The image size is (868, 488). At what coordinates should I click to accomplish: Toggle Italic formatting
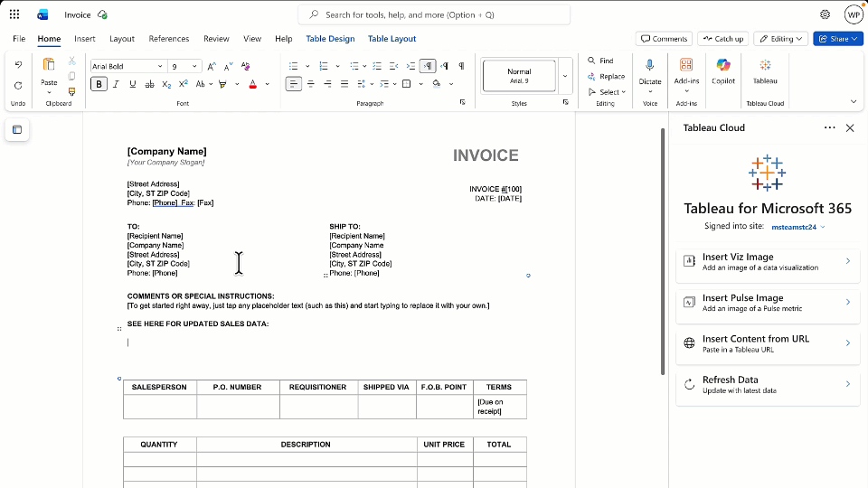(x=116, y=84)
